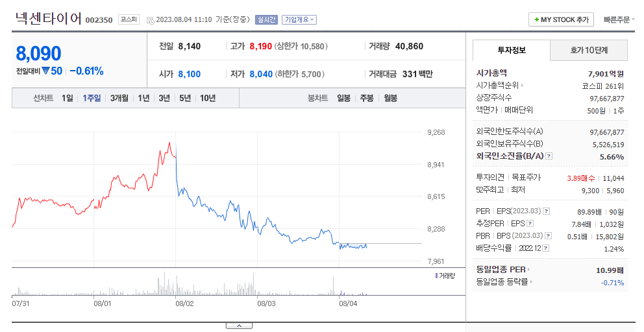Click the 전일 price 8,140
This screenshot has width=644, height=332.
click(x=190, y=47)
